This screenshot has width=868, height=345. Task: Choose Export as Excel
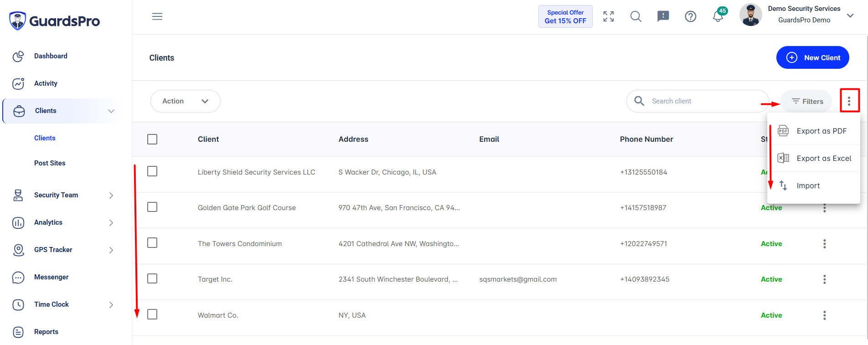[x=814, y=158]
